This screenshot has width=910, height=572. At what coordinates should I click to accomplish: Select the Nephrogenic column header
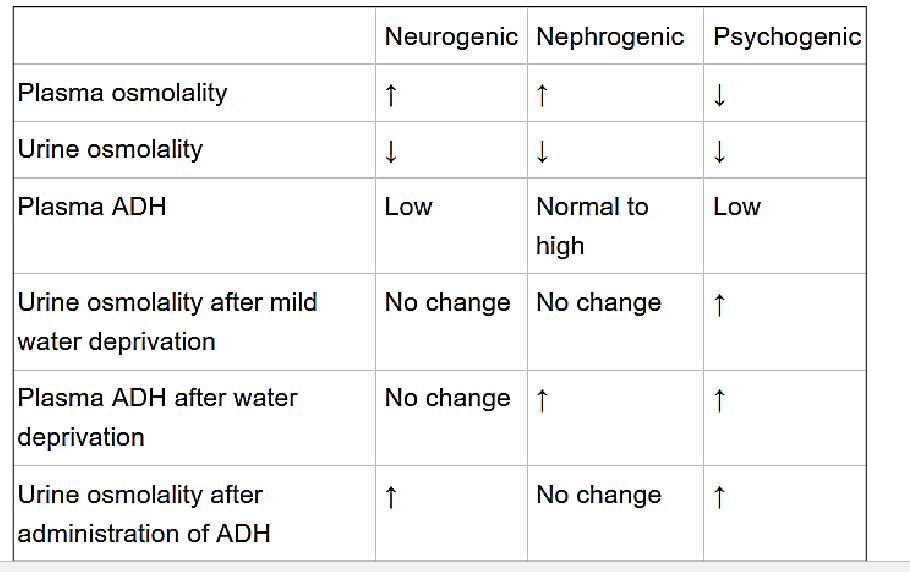click(610, 37)
